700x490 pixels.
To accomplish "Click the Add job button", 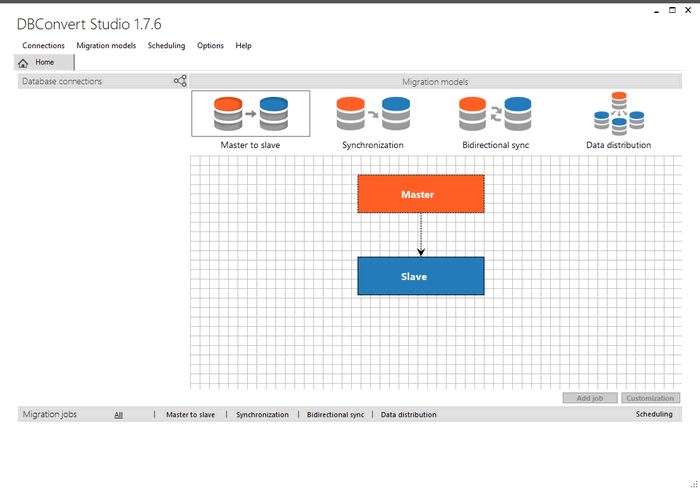I will click(590, 398).
